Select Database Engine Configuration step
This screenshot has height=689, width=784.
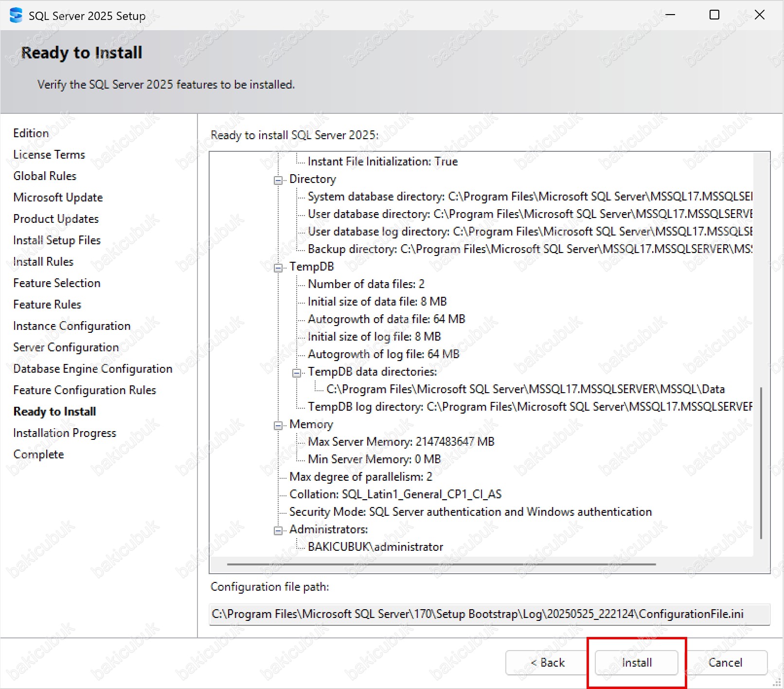(x=93, y=368)
